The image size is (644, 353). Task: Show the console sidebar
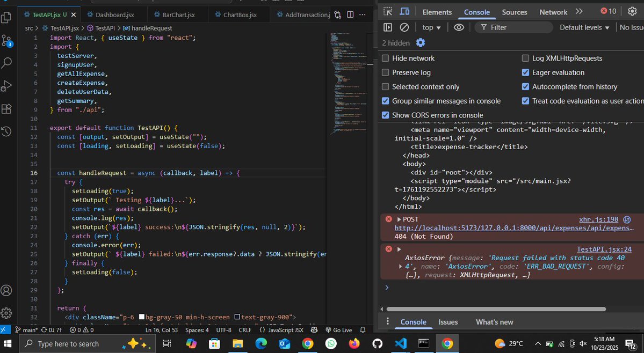[x=388, y=27]
